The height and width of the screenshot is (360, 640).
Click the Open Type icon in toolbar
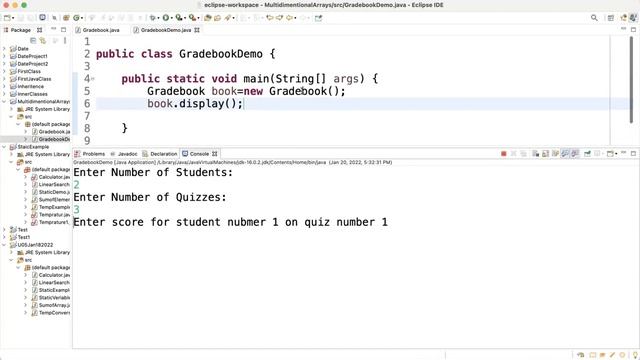208,18
